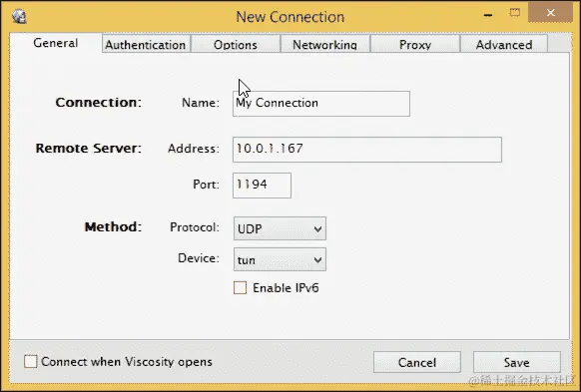Toggle Connect when Viscosity opens checkbox
The image size is (581, 392).
[30, 361]
